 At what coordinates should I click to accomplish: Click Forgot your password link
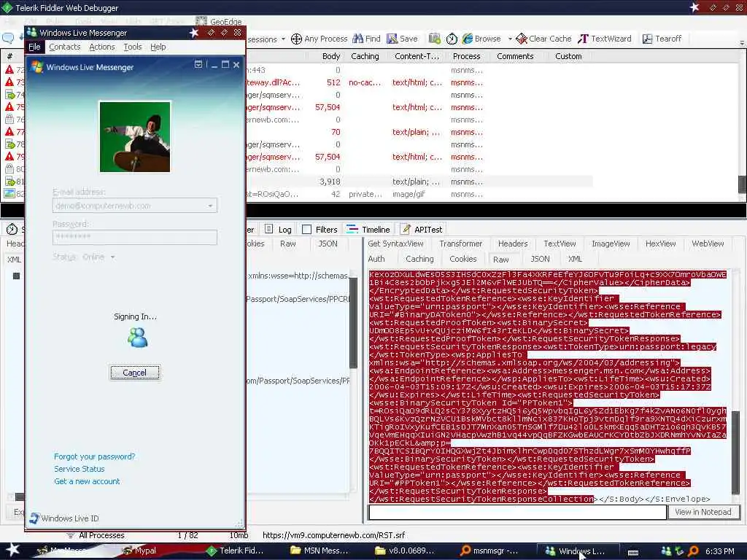point(94,456)
